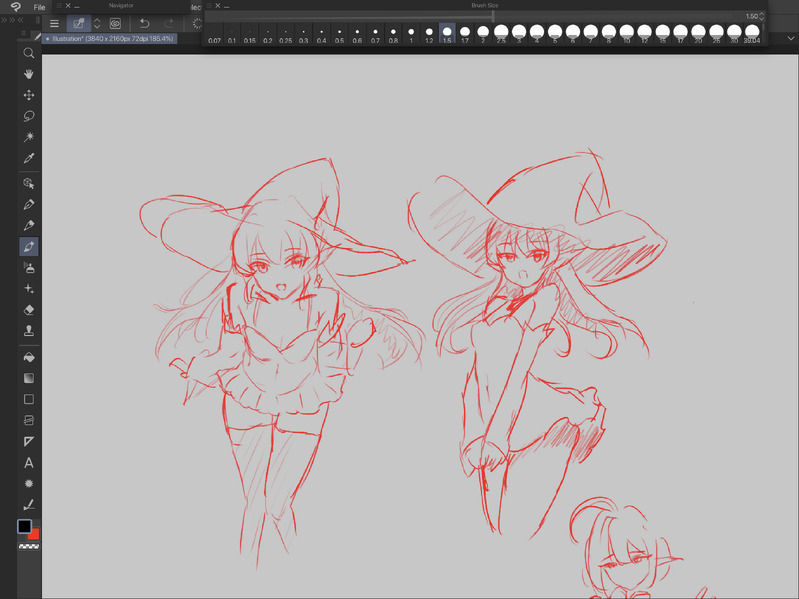Choose brush size preset 25

[716, 34]
